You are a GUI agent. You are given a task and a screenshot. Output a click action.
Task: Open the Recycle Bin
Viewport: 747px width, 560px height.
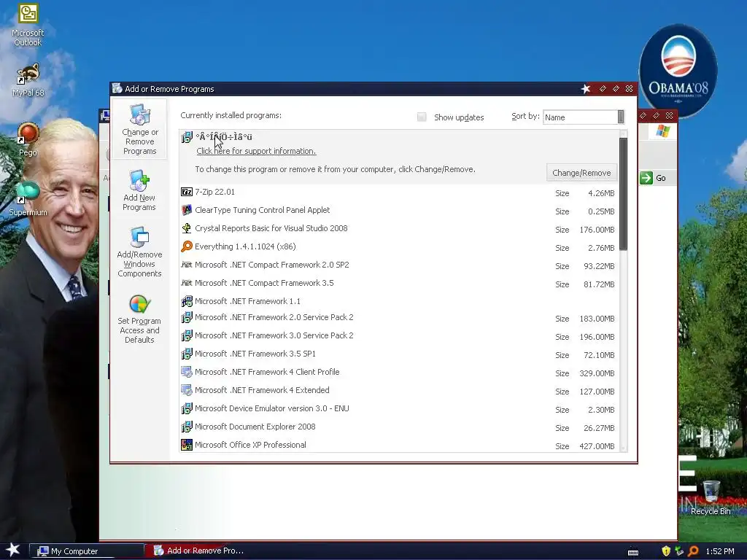point(711,498)
